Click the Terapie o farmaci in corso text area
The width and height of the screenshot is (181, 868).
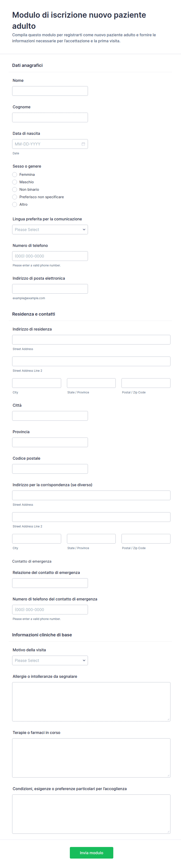tap(91, 758)
